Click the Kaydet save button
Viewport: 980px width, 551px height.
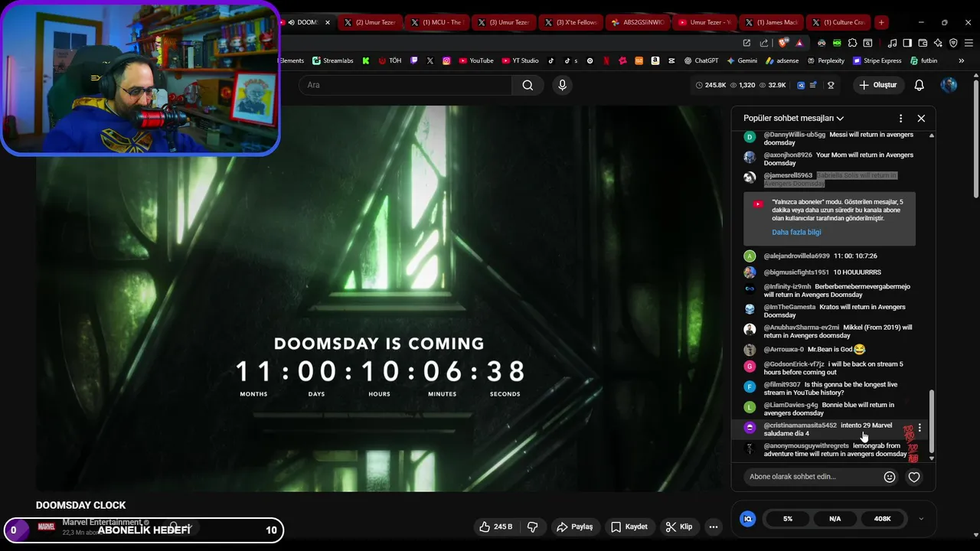pos(629,527)
